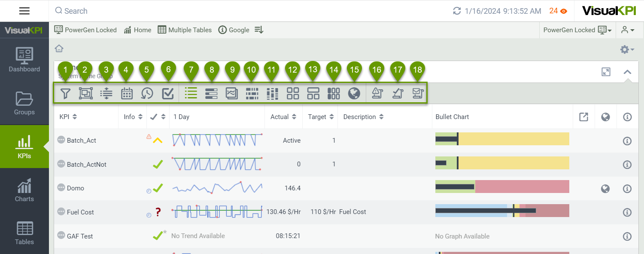Screen dimensions: 644x254
Task: Open the PowerGen Locked profile dropdown
Action: coord(577,30)
